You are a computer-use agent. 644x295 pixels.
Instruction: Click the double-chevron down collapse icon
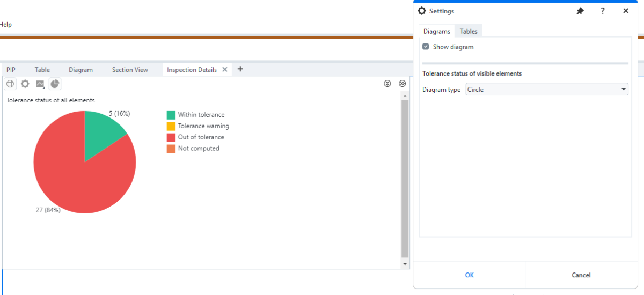click(x=387, y=84)
